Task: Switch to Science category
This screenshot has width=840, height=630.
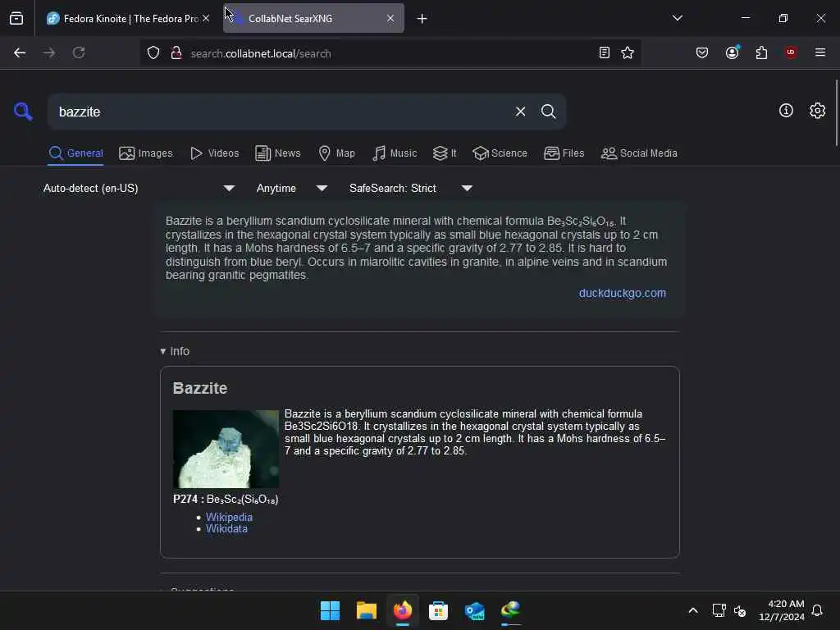Action: [500, 153]
